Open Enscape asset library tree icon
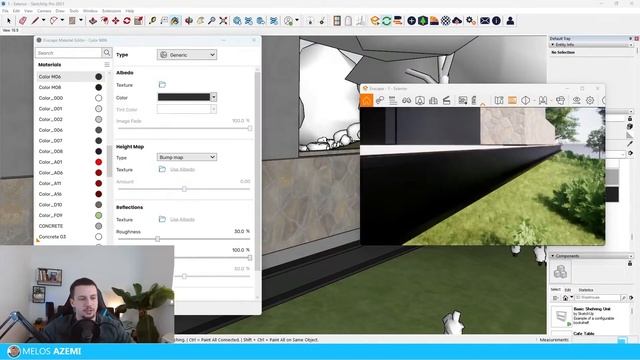Viewport: 640px width, 360px height. pos(423,20)
